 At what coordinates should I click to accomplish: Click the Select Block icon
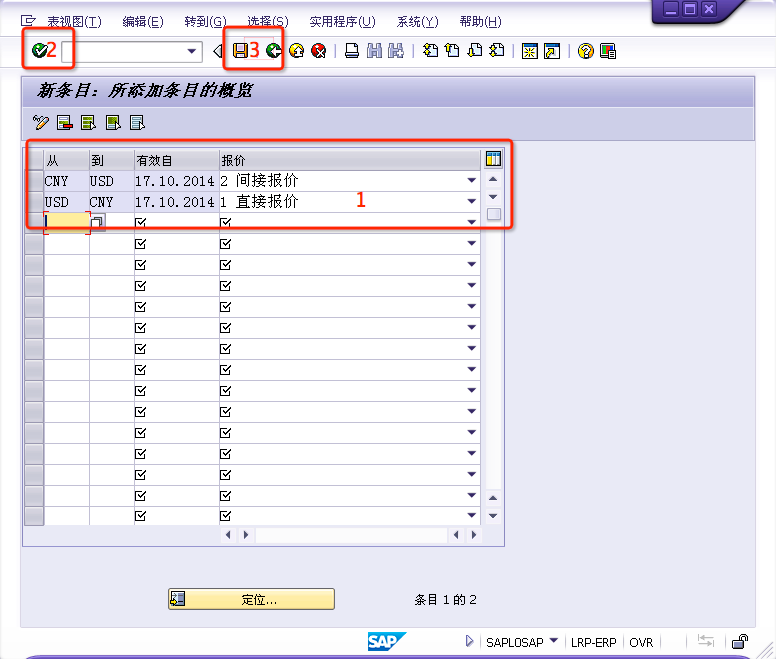click(x=113, y=122)
